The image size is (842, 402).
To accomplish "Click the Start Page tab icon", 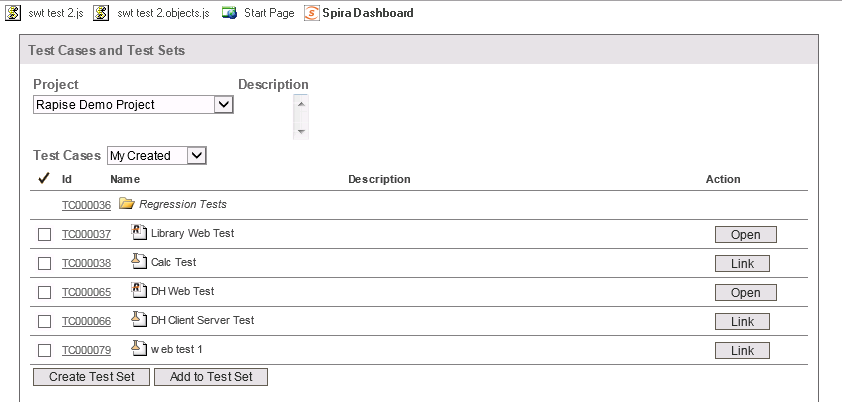I will (x=230, y=13).
